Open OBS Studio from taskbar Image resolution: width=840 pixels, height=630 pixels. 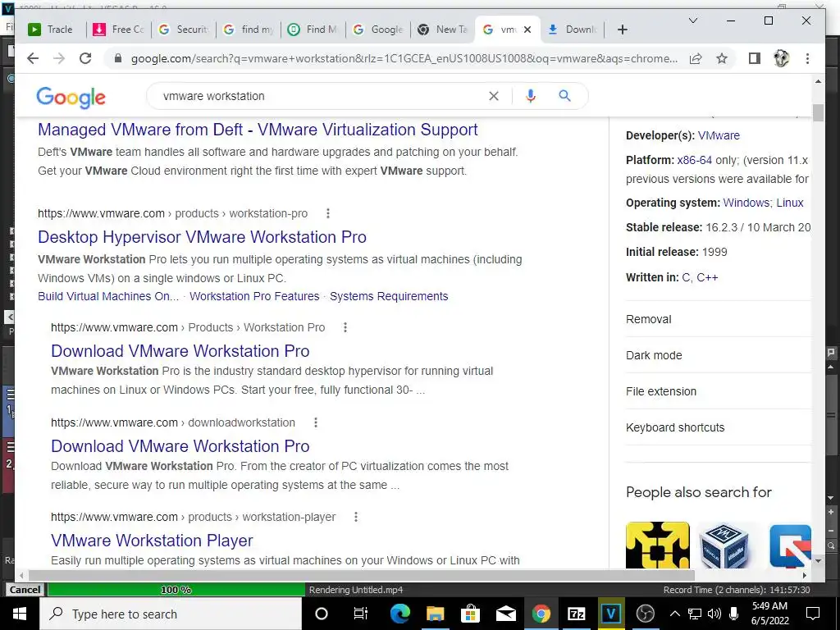pyautogui.click(x=646, y=614)
